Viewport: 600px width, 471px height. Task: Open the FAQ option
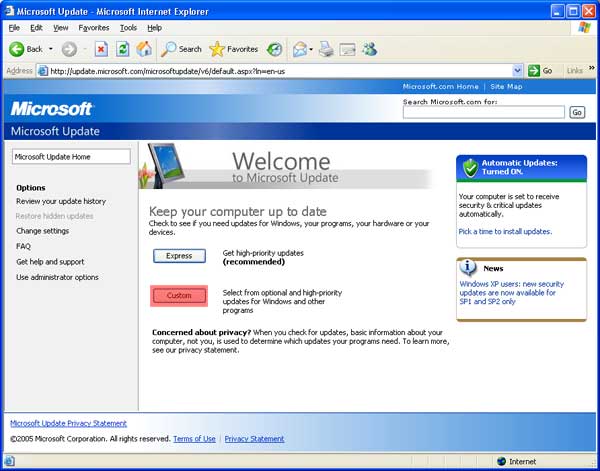[x=23, y=246]
